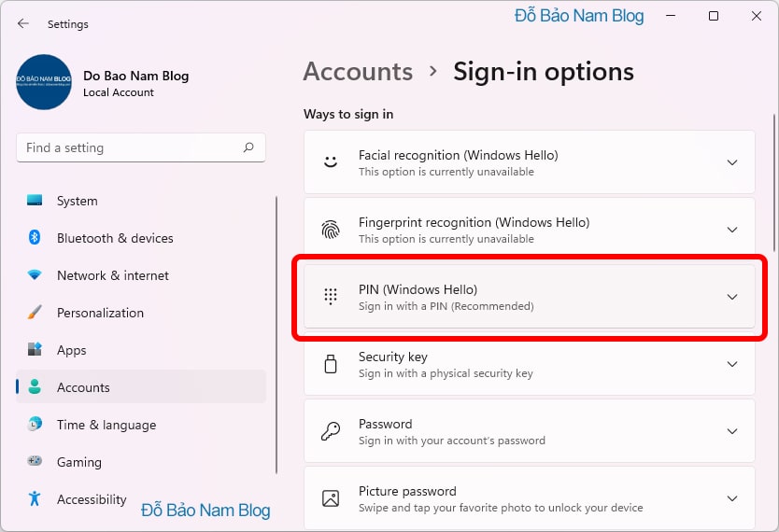779x532 pixels.
Task: Click the Apps icon in sidebar
Action: pyautogui.click(x=35, y=349)
